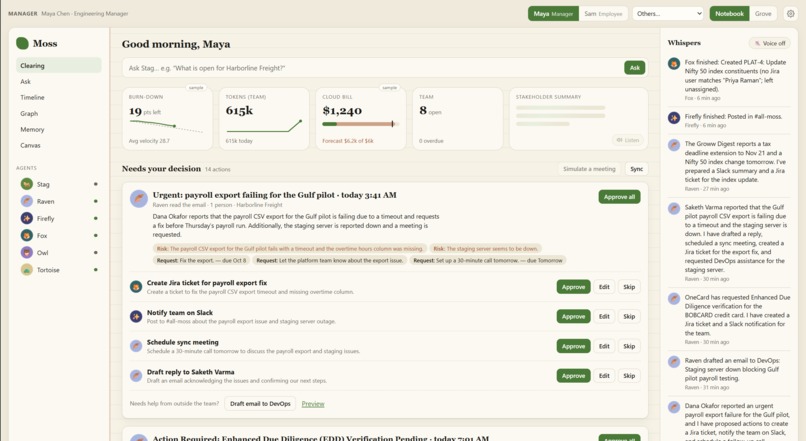The image size is (806, 441).
Task: Click Raven icon beside Schedule sync meeting
Action: click(x=136, y=346)
